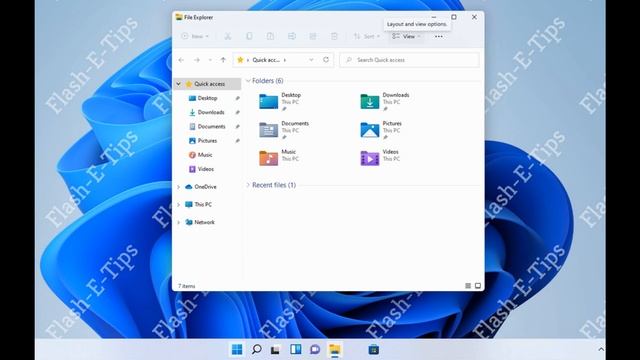Go back with the Back arrow

181,60
